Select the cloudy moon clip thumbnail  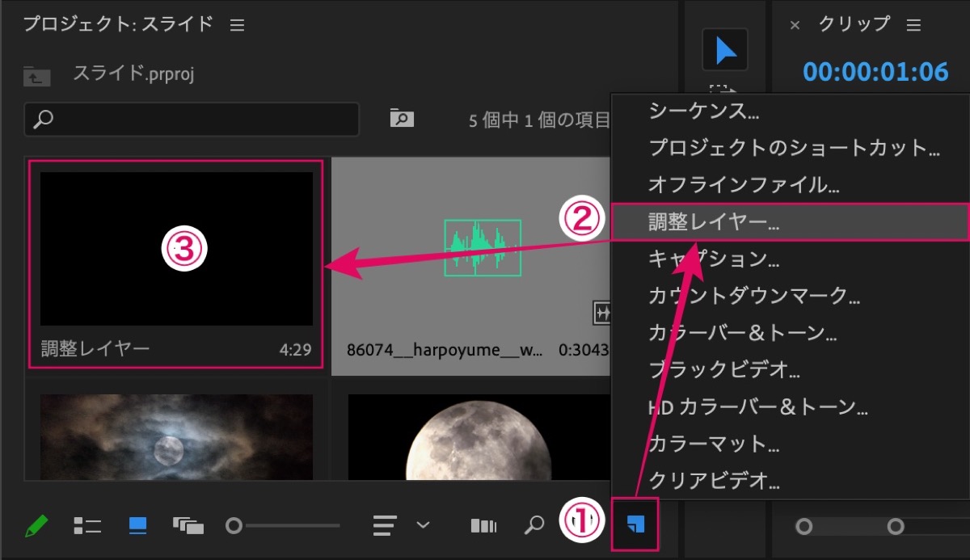pyautogui.click(x=176, y=436)
